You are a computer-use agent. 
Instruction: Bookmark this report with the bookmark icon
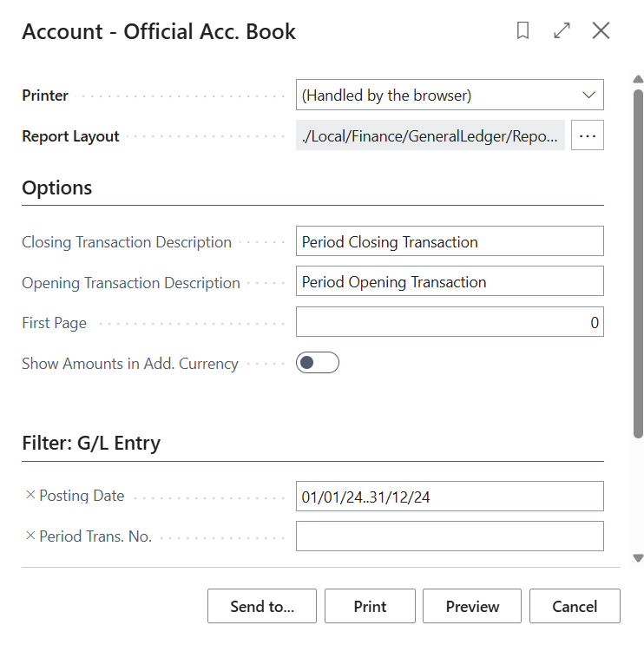[522, 31]
